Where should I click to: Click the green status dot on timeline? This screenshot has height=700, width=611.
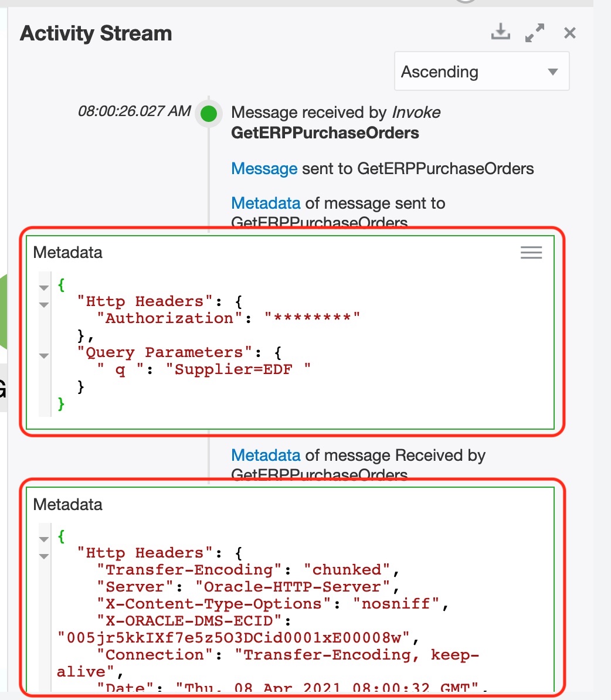point(209,113)
